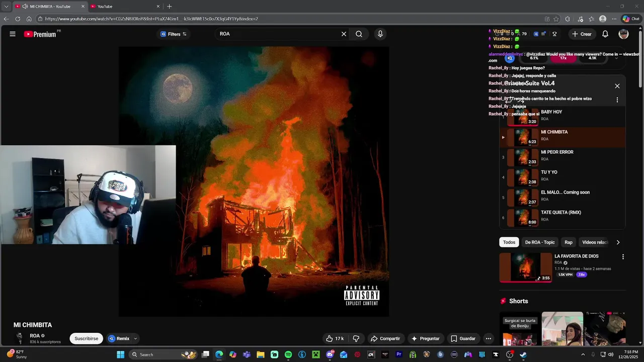The height and width of the screenshot is (362, 644).
Task: Switch to the second YouTube tab
Action: 125,7
